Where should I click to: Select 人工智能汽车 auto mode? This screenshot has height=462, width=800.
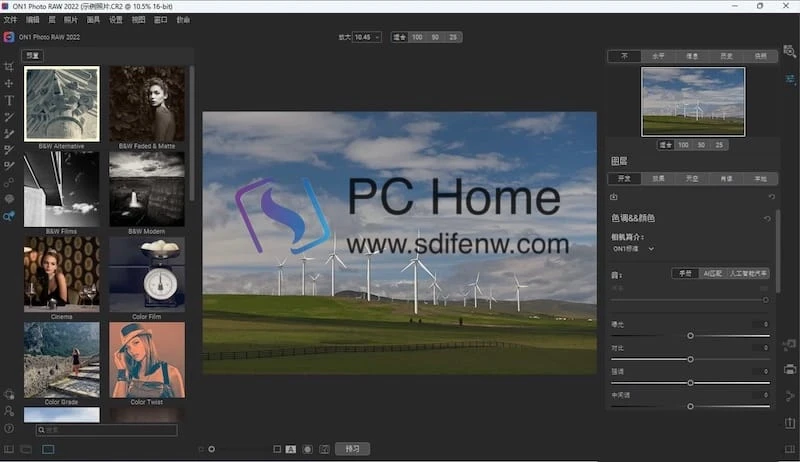click(x=747, y=274)
